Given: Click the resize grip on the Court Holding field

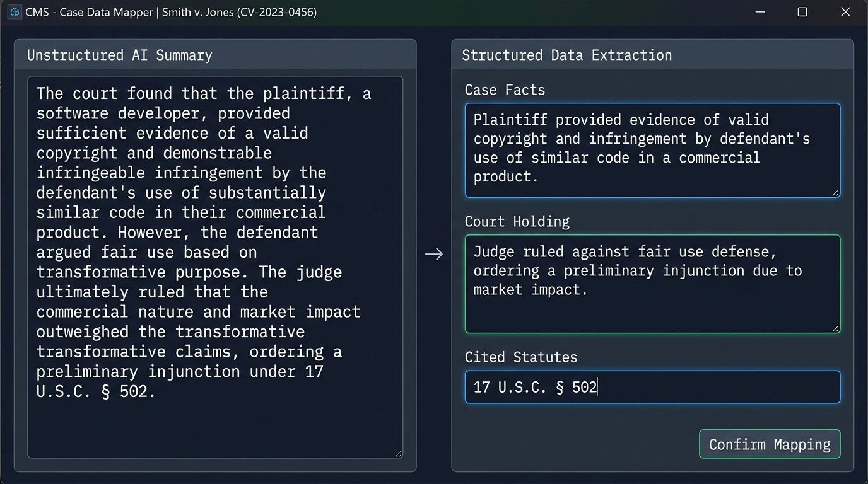Looking at the screenshot, I should point(835,327).
